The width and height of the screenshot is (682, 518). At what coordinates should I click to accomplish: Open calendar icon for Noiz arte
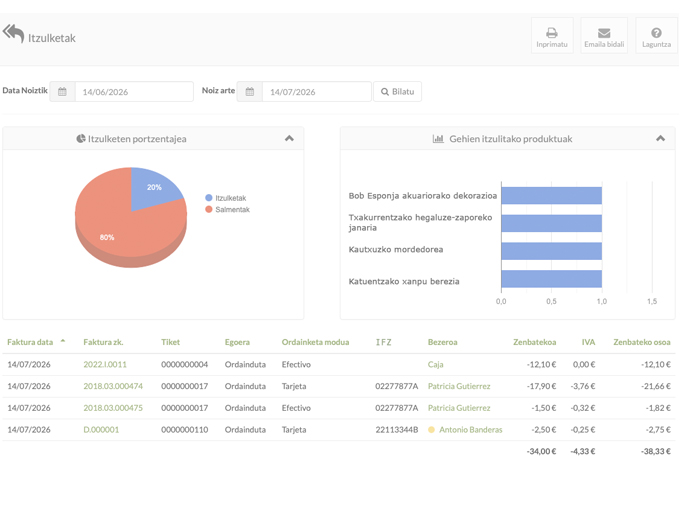click(x=250, y=92)
